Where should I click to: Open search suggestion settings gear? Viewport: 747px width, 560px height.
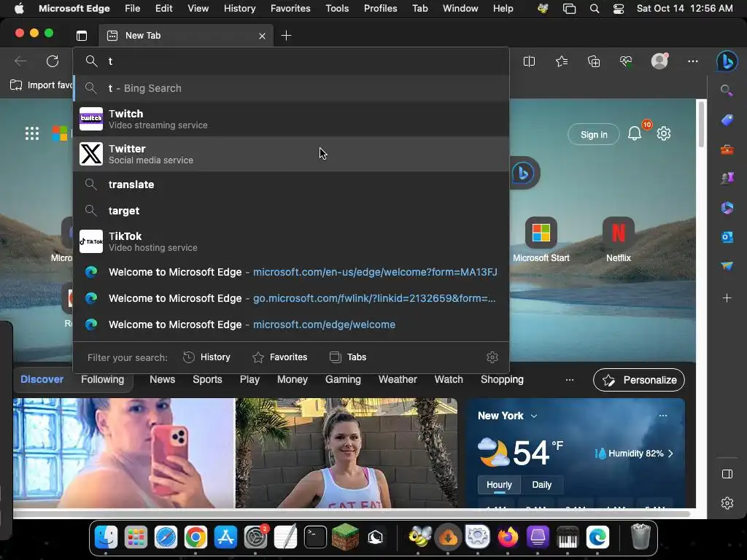pyautogui.click(x=492, y=357)
